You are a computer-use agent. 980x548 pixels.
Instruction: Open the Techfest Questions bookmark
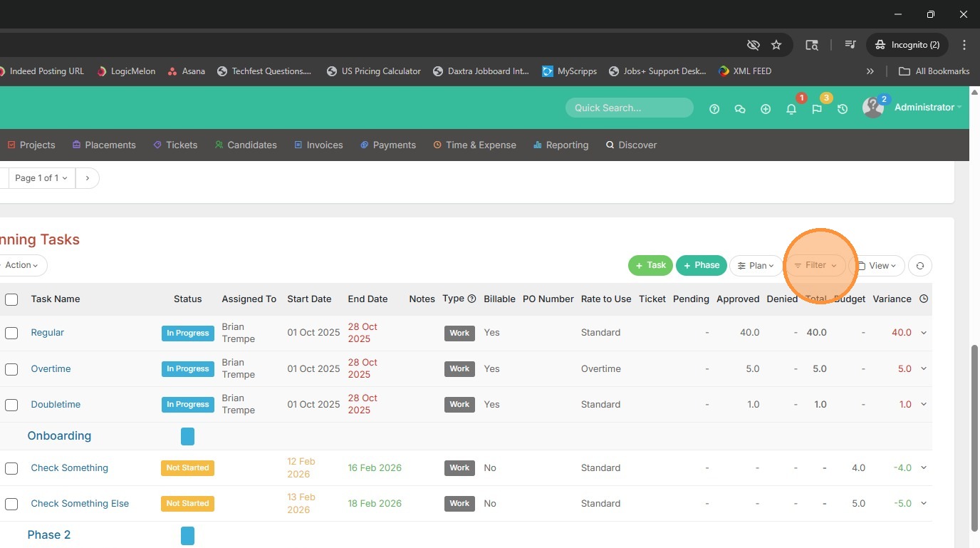pyautogui.click(x=264, y=71)
